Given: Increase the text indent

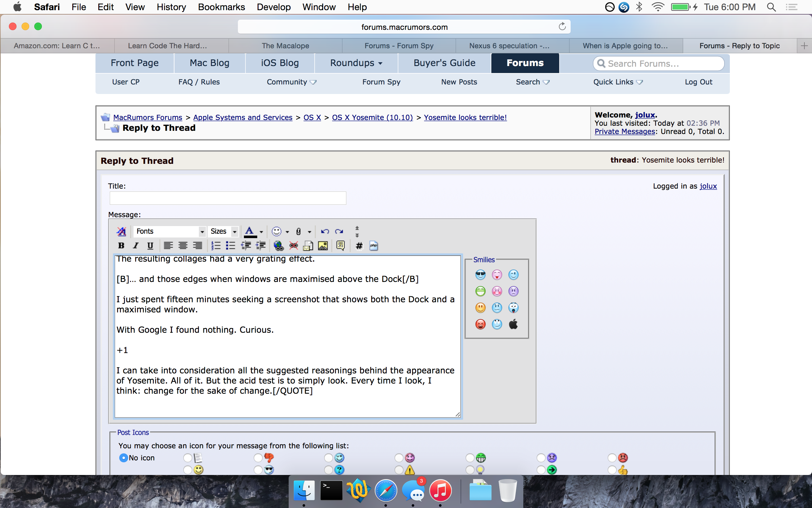Looking at the screenshot, I should [261, 246].
